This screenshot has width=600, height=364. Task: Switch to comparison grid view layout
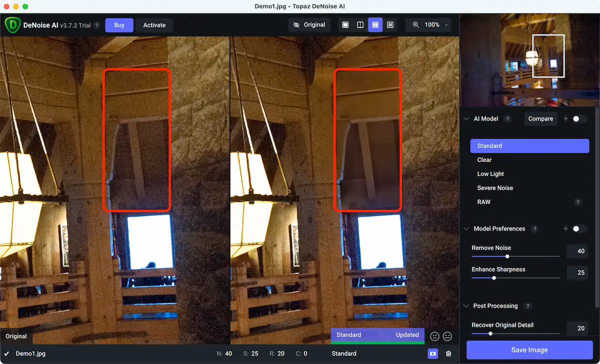[390, 24]
